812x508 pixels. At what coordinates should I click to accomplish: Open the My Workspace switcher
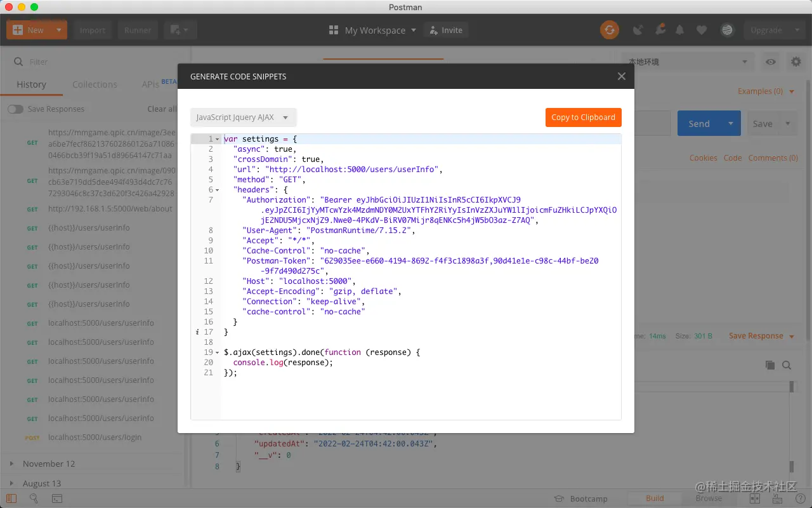[372, 30]
